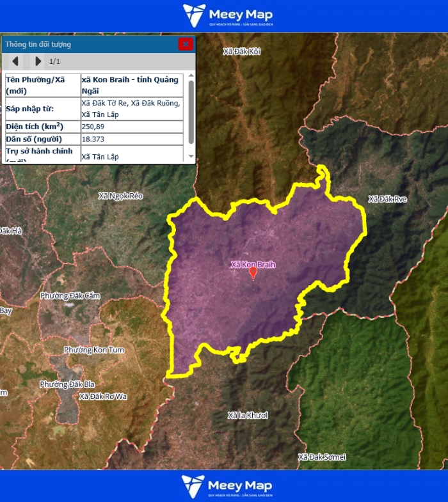Select Phường Đăk Cấm map label

click(70, 295)
